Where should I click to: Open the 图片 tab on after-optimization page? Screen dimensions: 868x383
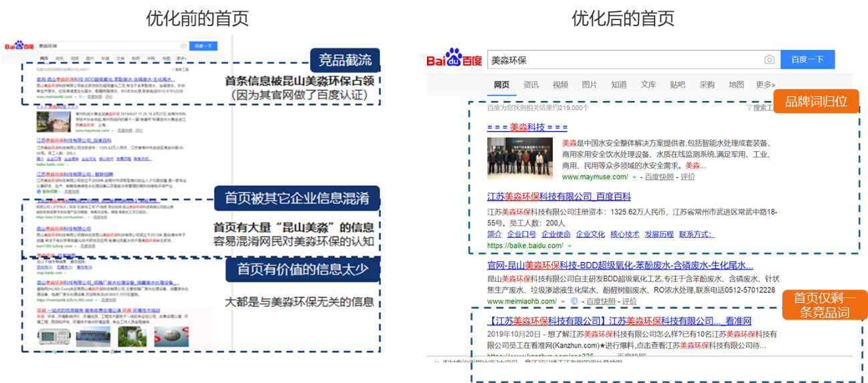point(590,85)
